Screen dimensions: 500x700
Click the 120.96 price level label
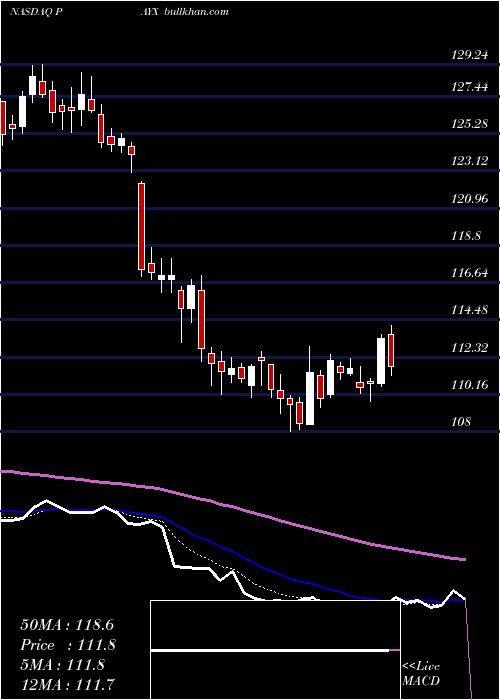coord(470,198)
